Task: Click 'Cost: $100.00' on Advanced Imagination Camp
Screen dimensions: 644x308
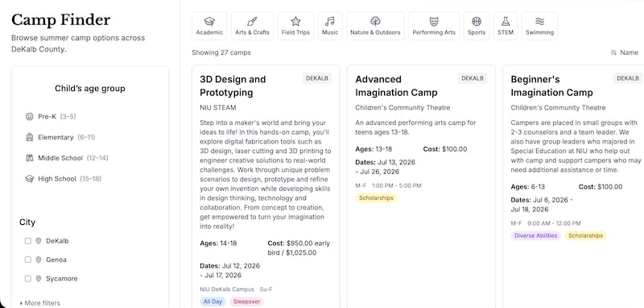Action: click(x=445, y=149)
